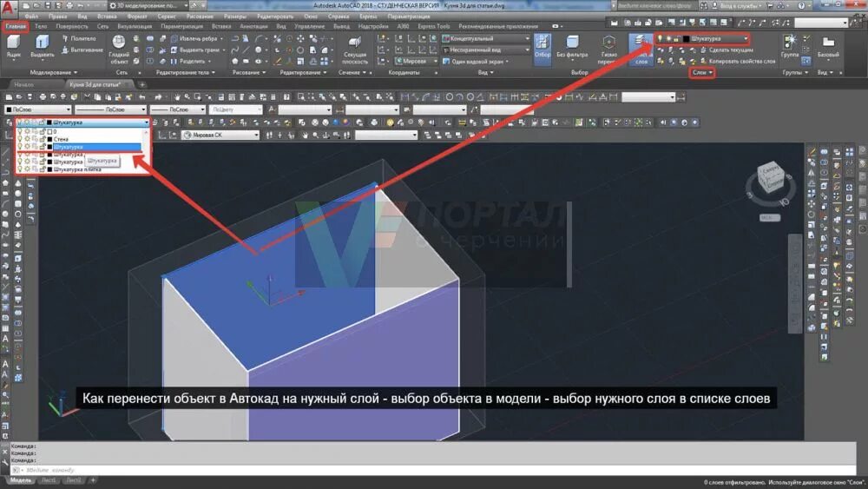Screen dimensions: 868x489
Task: Click color swatch of layer Стена
Action: tap(49, 140)
